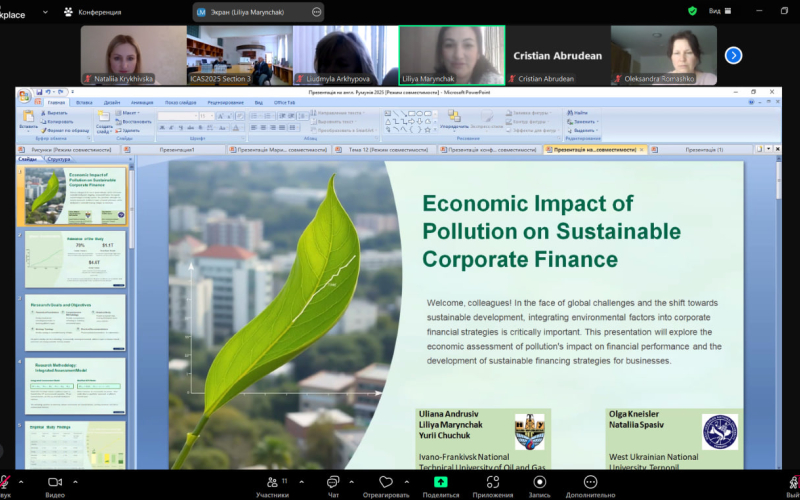Switch to the Анимация ribbon tab
800x500 pixels.
coord(142,103)
